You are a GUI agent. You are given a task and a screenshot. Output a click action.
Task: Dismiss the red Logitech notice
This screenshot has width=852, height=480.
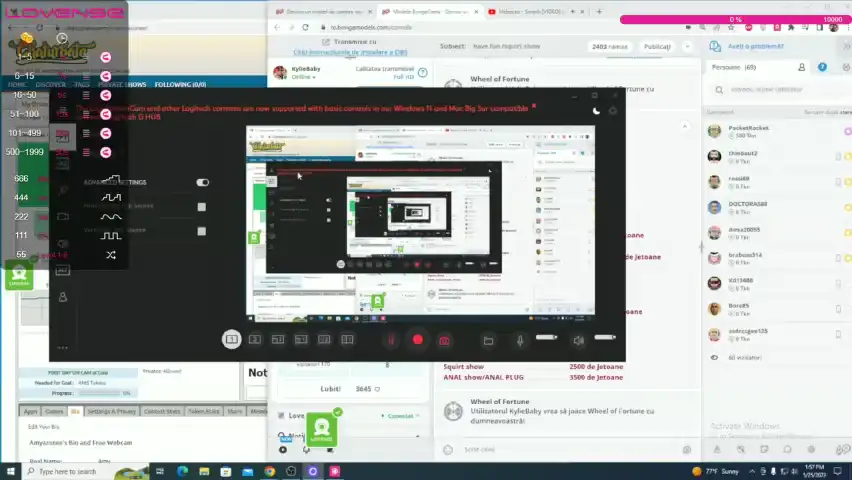click(x=534, y=106)
